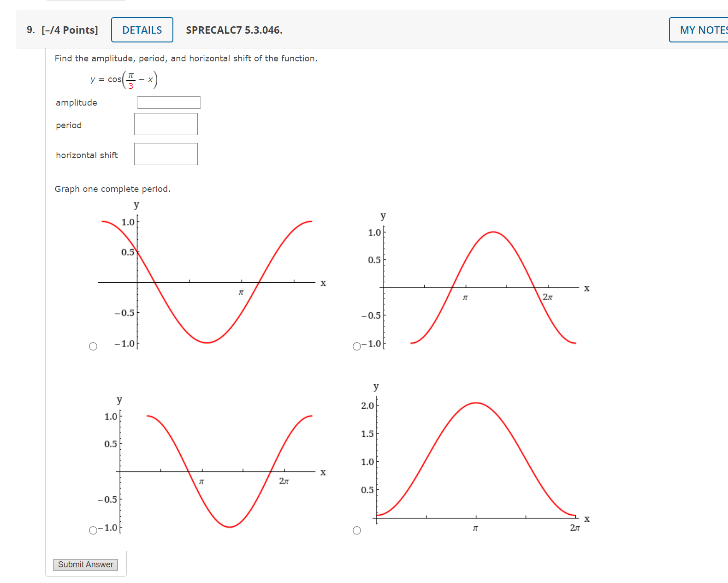Click the function equation y = cos(π/3 − x)
The image size is (728, 583).
tap(124, 78)
